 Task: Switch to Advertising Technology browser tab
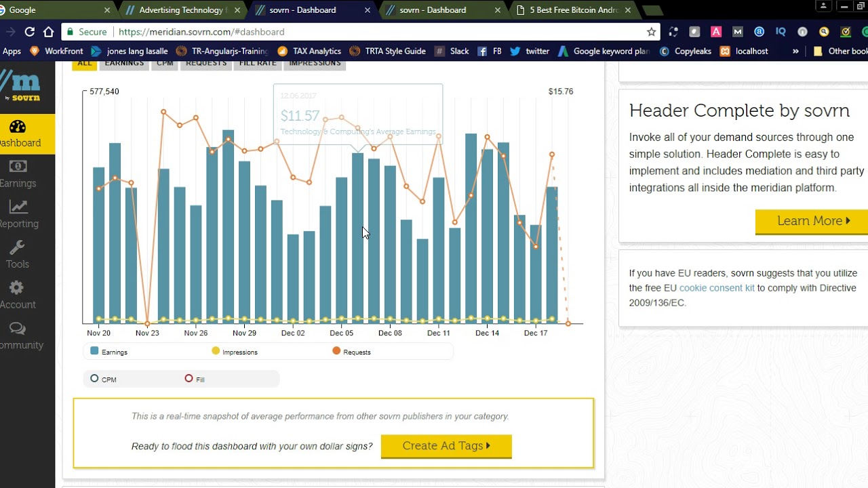pos(180,10)
